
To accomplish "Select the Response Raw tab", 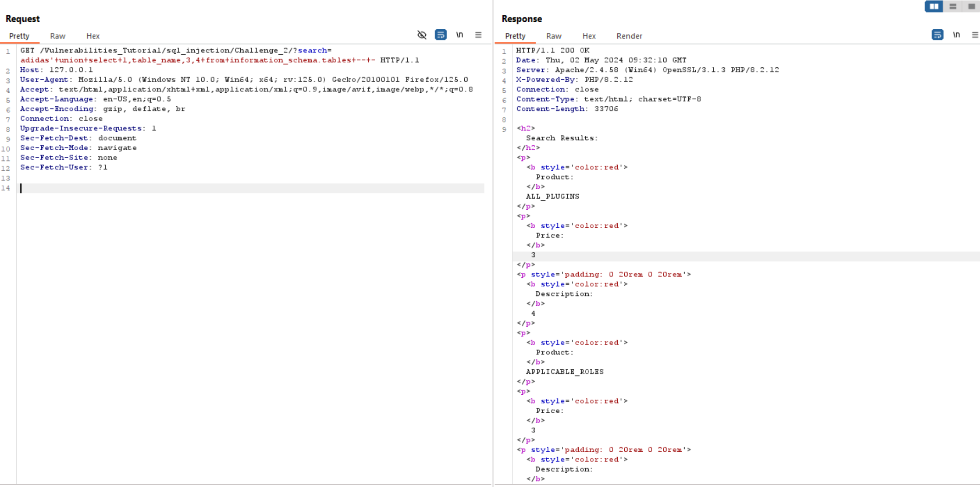I will pos(554,36).
